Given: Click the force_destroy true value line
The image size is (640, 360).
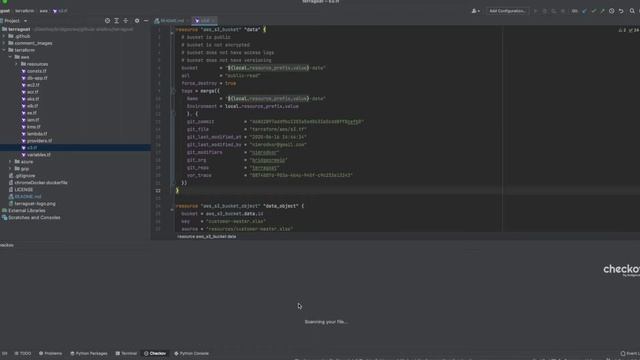Looking at the screenshot, I should coord(209,83).
